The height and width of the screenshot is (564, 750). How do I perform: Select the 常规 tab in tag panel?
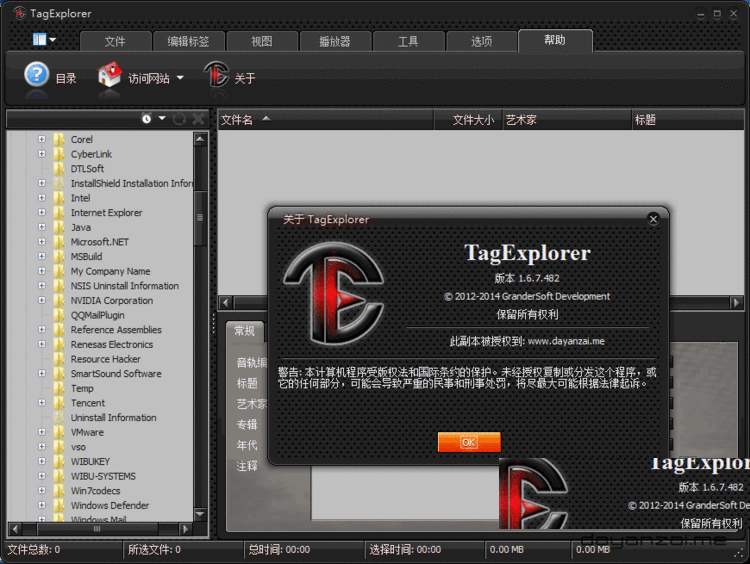(244, 331)
